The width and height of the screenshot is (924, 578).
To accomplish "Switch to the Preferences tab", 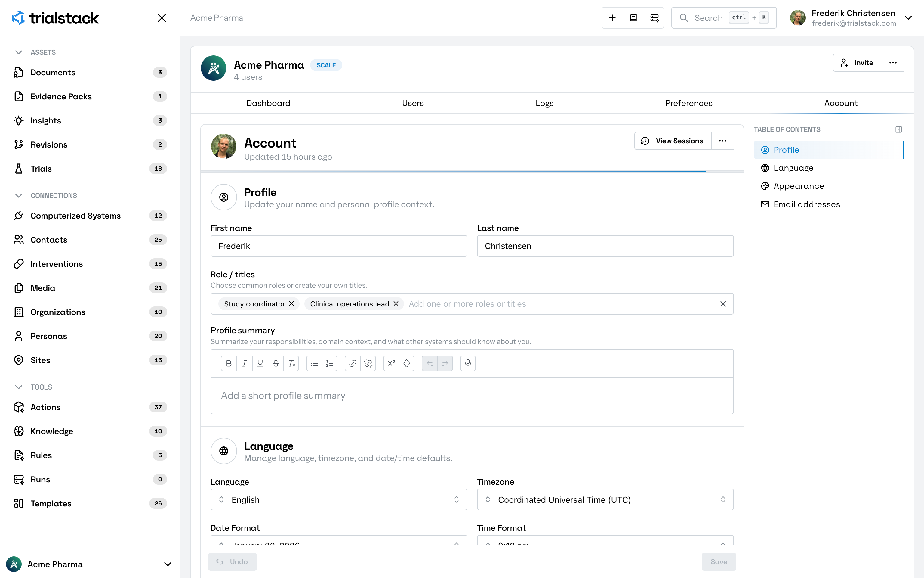I will [x=689, y=103].
